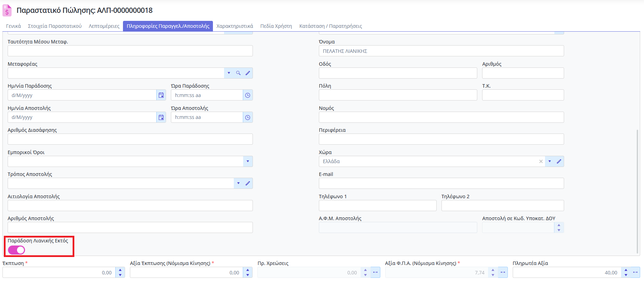Expand the Εμπορικοί Όροι dropdown
This screenshot has width=644, height=281.
pyautogui.click(x=248, y=161)
